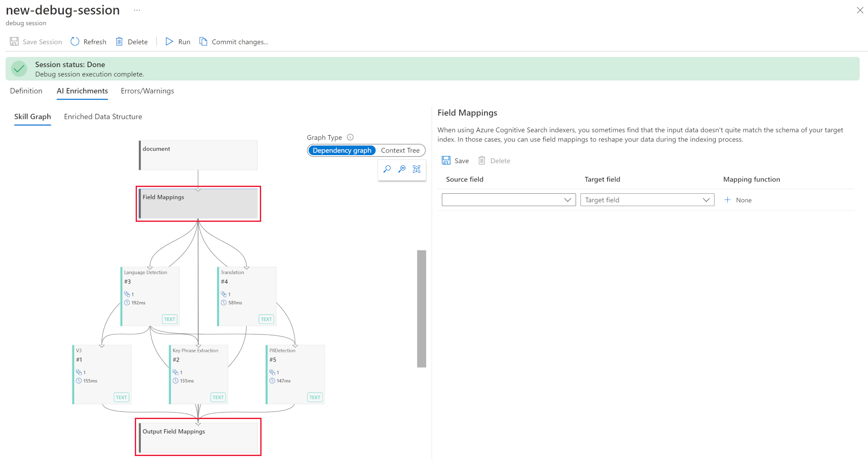Screen dimensions: 868x459
Task: Select the document node in graph
Action: coord(198,155)
